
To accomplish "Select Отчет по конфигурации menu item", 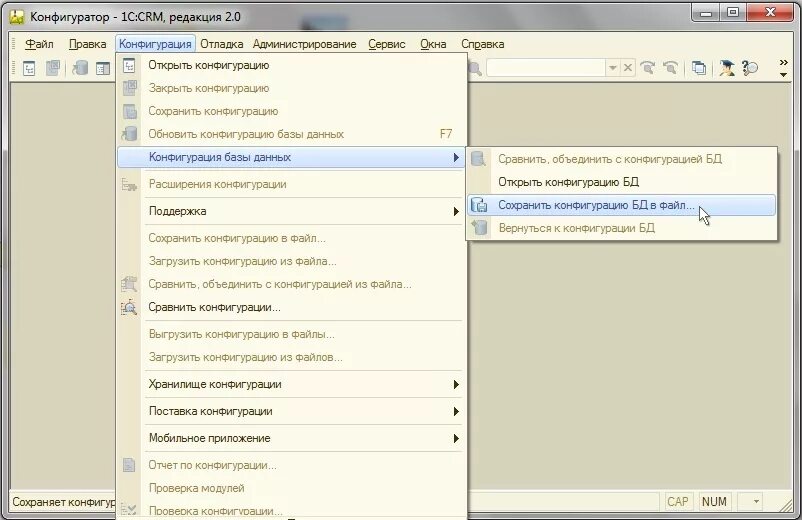I will pyautogui.click(x=292, y=465).
